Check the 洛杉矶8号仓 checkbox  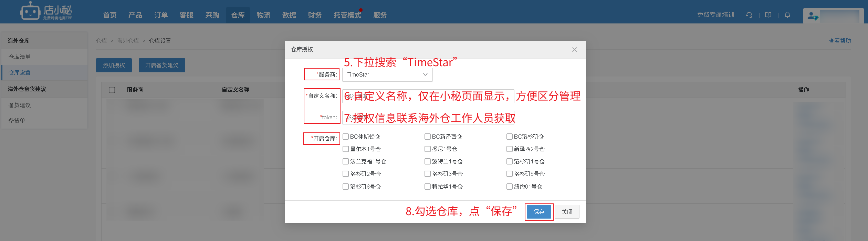point(346,187)
